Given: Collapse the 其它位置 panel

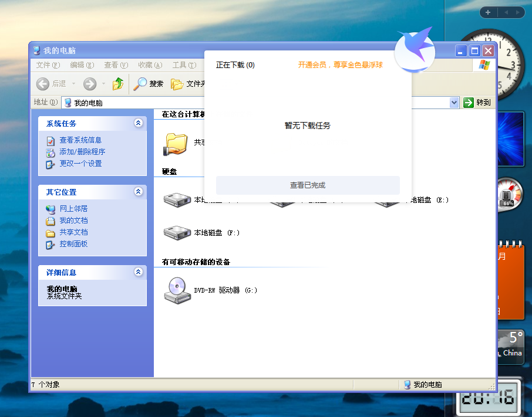Looking at the screenshot, I should [x=138, y=192].
